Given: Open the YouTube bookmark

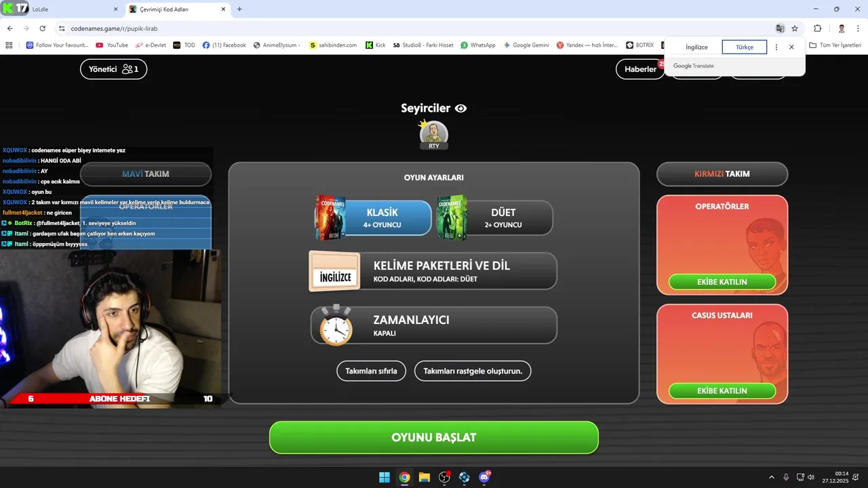Looking at the screenshot, I should [x=112, y=45].
